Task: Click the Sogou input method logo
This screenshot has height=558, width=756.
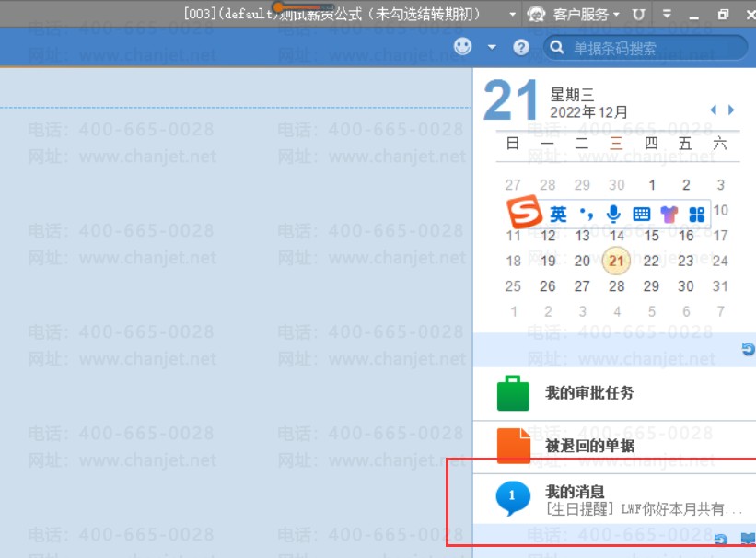Action: [525, 214]
